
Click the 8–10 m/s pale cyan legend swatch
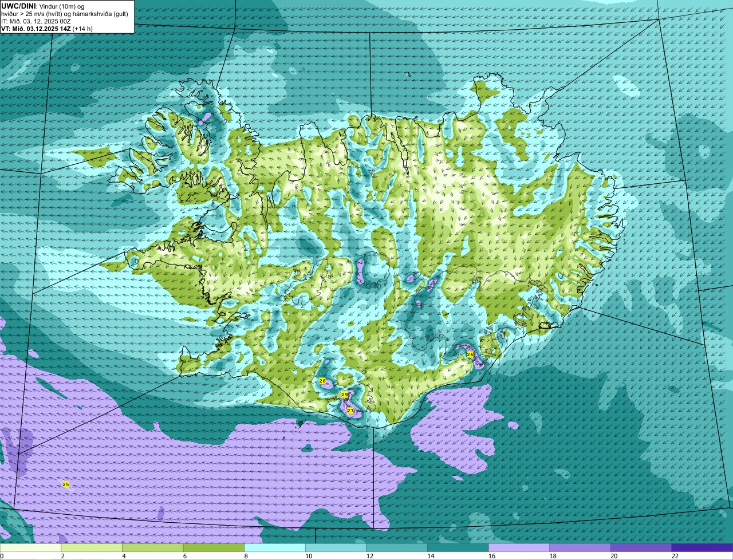pyautogui.click(x=275, y=547)
